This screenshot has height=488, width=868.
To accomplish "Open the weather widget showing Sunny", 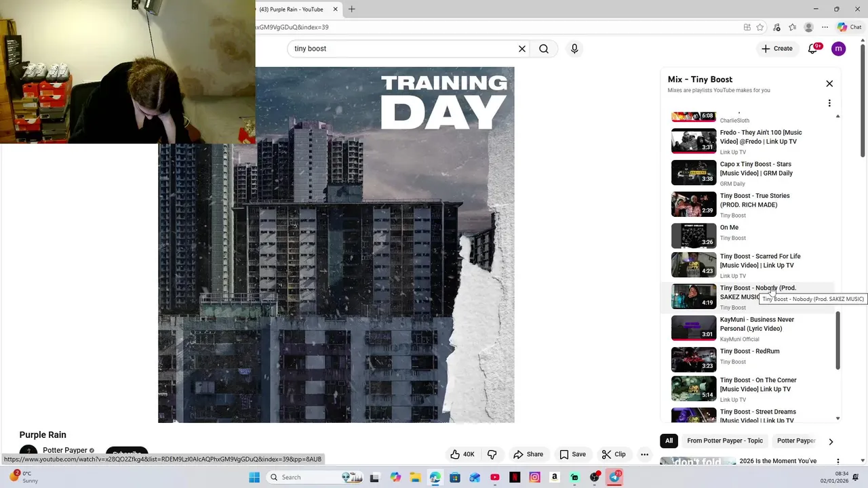I will 23,477.
